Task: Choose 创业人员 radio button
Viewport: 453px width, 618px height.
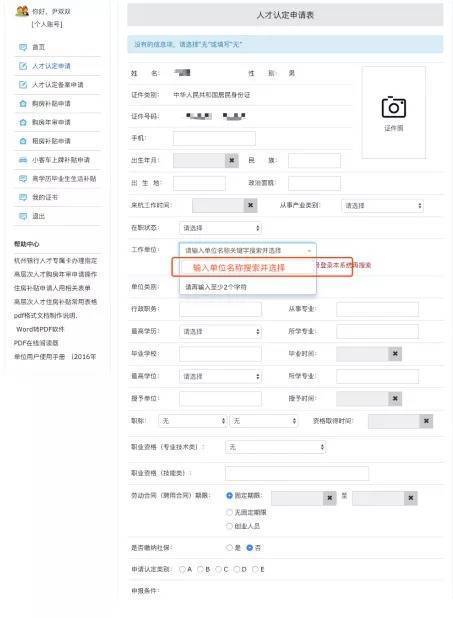Action: tap(229, 526)
